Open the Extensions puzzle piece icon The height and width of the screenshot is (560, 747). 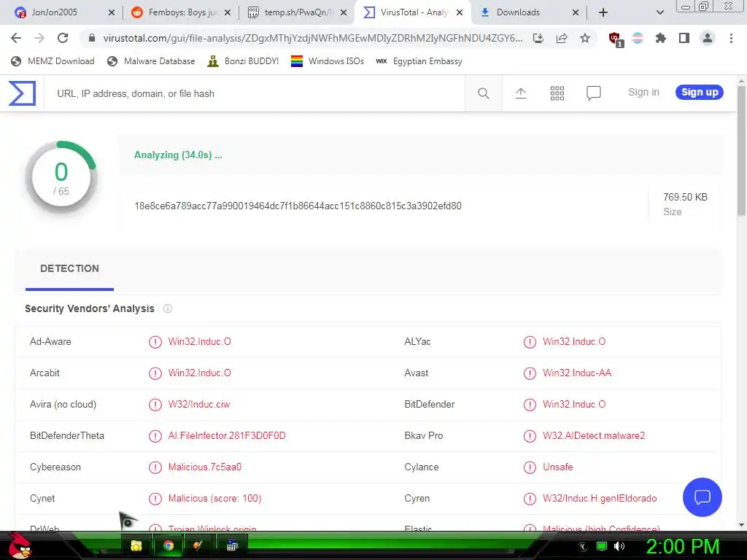tap(661, 38)
